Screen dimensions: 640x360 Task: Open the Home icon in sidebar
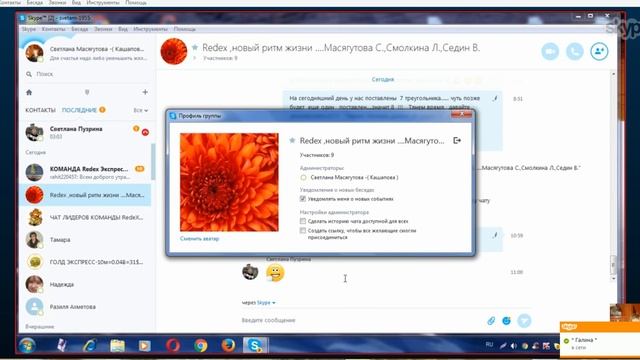(29, 92)
